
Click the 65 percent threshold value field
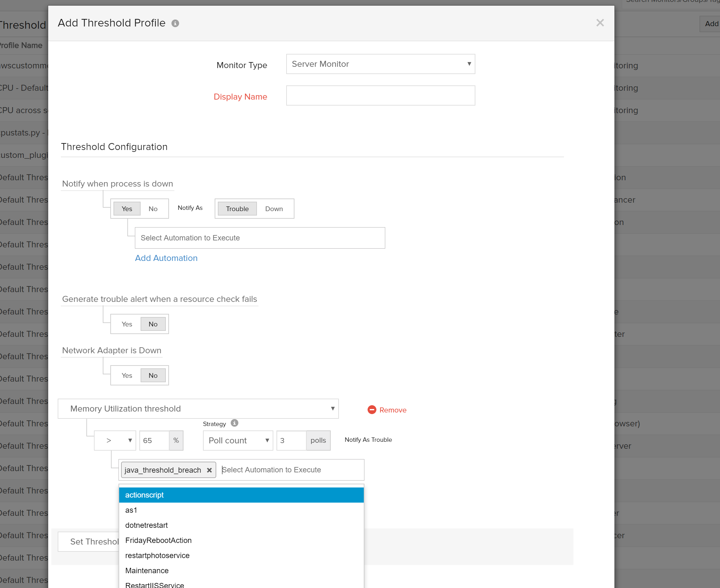pos(154,440)
